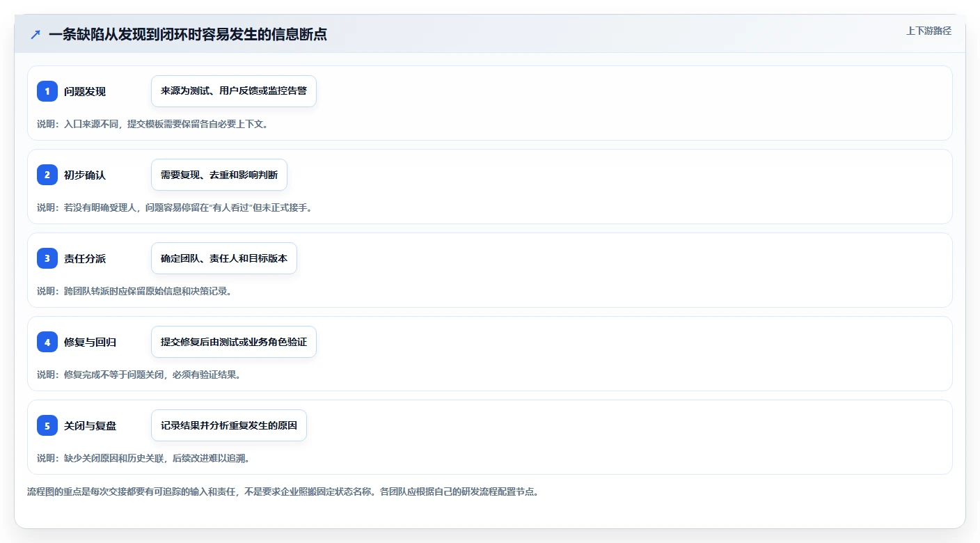Click the note 修复完成不等于问题关闭
The image size is (980, 543).
coord(139,375)
